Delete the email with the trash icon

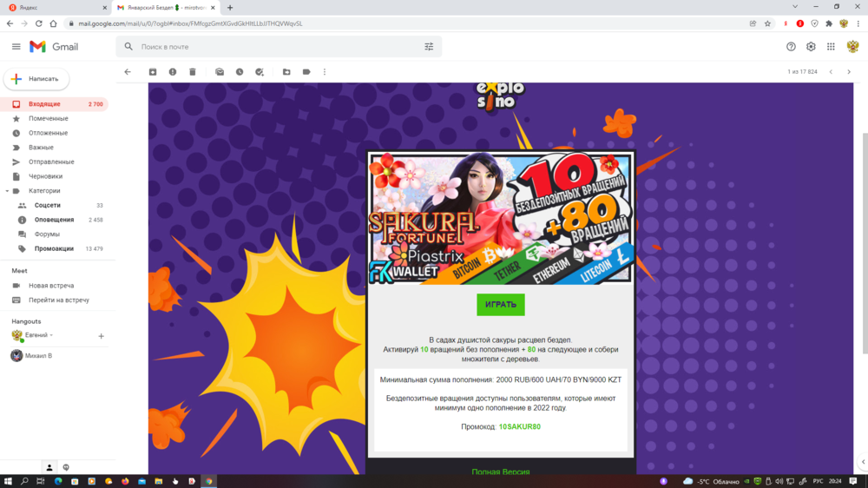(193, 72)
